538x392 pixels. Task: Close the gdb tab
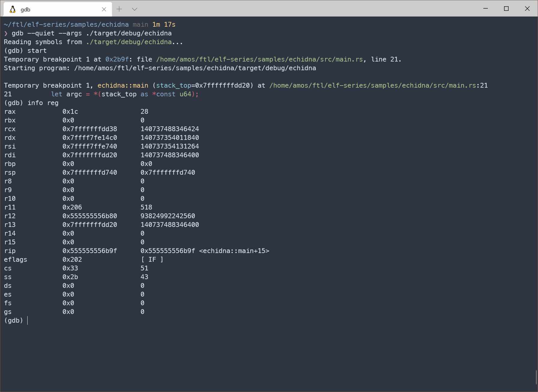(x=104, y=9)
